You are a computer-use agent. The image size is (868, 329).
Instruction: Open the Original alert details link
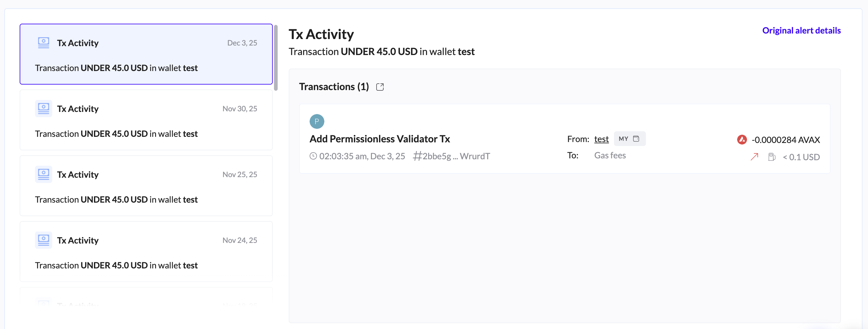(x=801, y=30)
